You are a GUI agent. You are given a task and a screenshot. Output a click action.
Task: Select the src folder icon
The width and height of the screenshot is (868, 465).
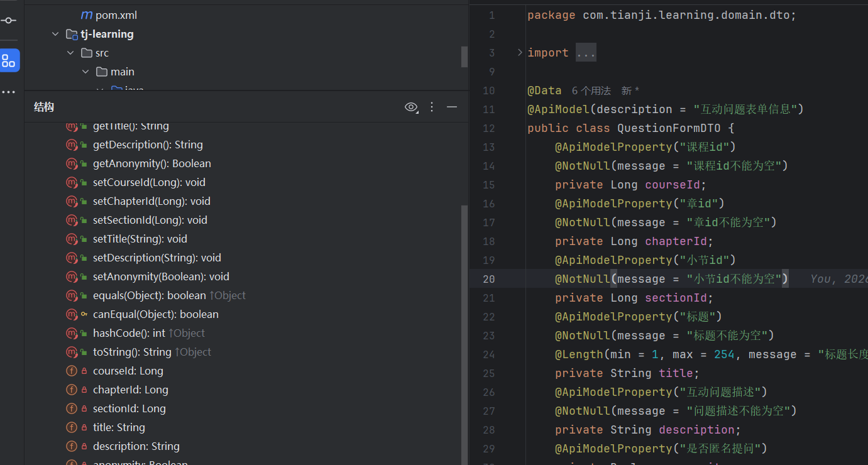coord(87,53)
